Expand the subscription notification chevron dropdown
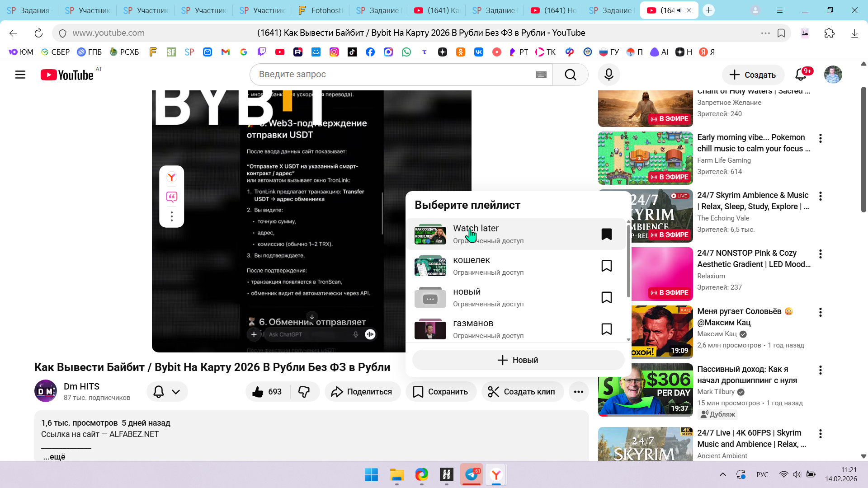The image size is (868, 488). pyautogui.click(x=176, y=392)
